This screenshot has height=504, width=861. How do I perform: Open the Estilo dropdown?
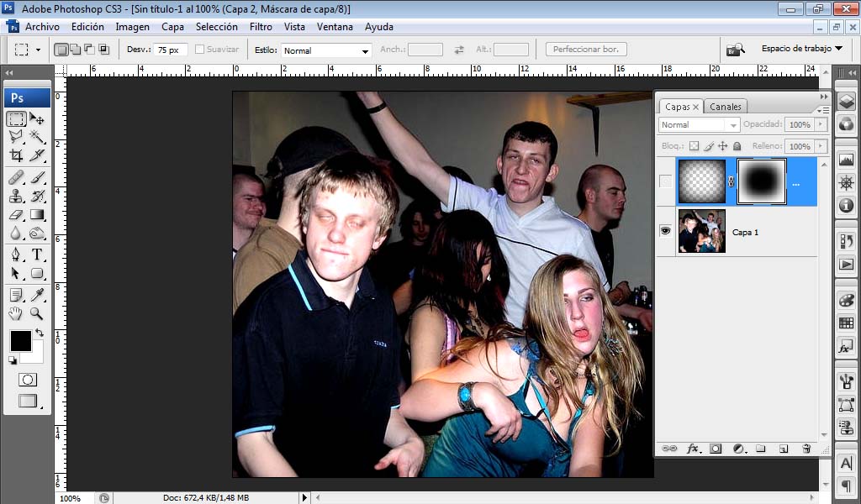326,50
